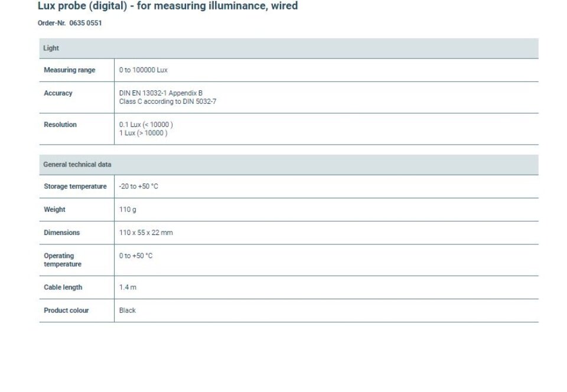
Task: Select the Order-Nr. 0635 0551 text
Action: [70, 23]
